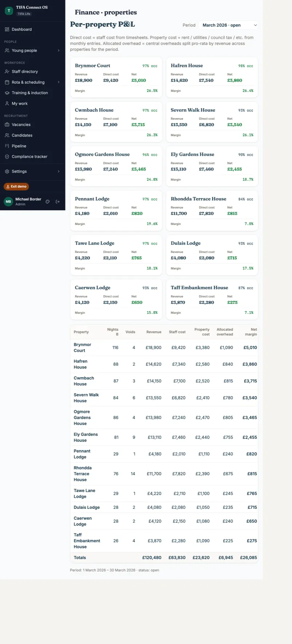292x644 pixels.
Task: Click the 14 voids value for Rhondda
Action: (133, 474)
